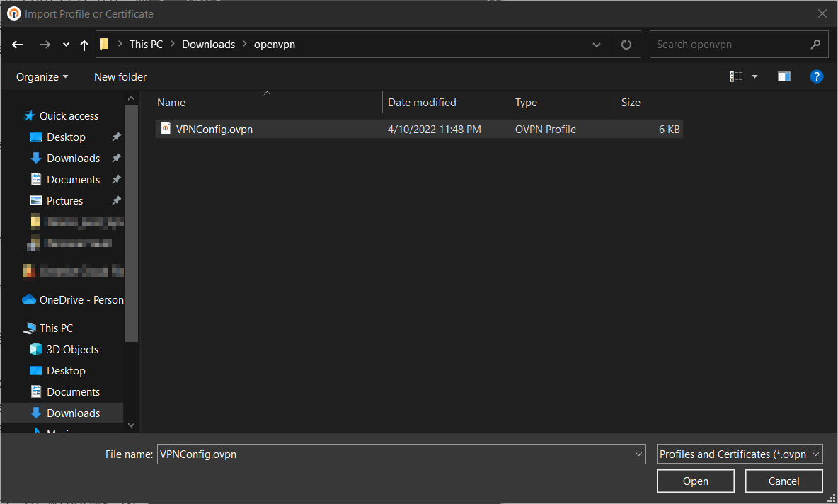Open the change view options dropdown arrow
838x504 pixels.
pos(754,76)
